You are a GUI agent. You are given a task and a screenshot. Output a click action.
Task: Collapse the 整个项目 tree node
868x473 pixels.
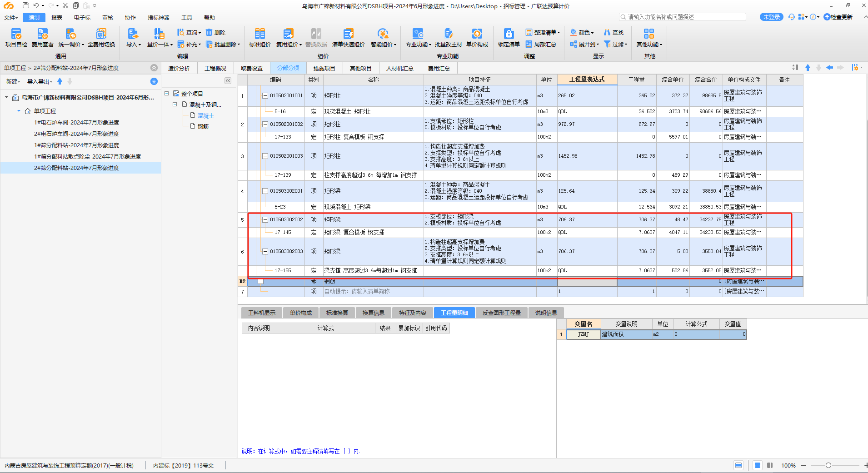tap(166, 94)
